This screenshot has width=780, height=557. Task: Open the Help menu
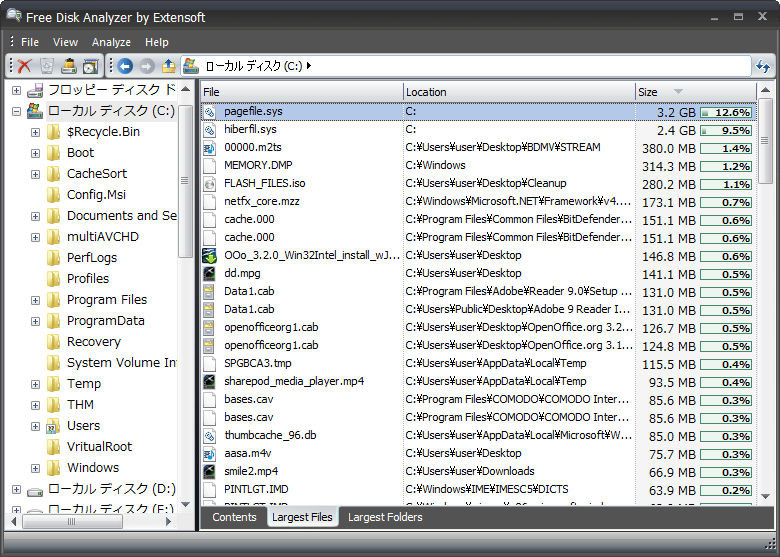[157, 42]
